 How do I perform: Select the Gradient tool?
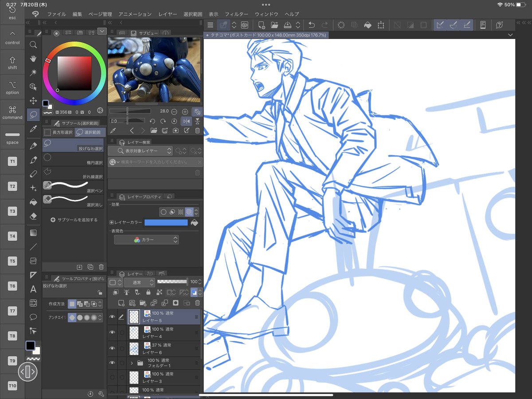(x=33, y=232)
